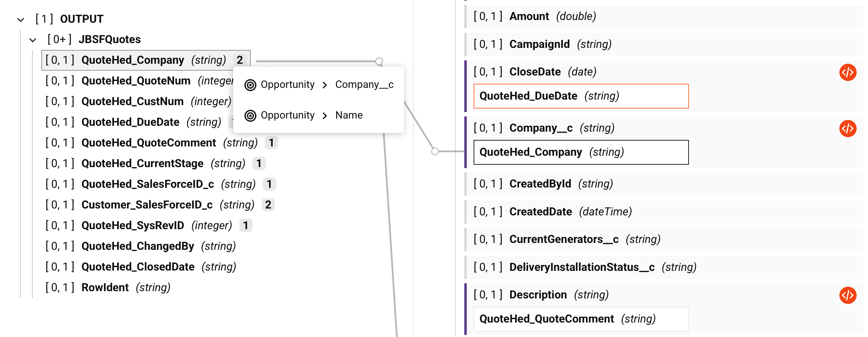
Task: Select the QuoteHed_QuoteNum source field
Action: point(136,81)
